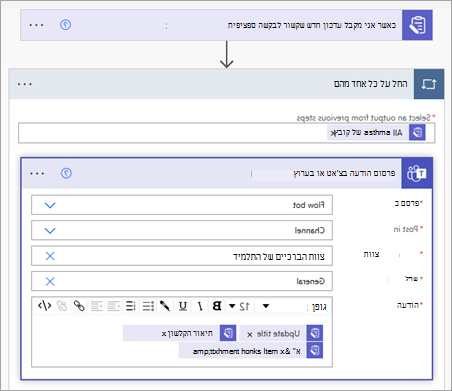Expand the Flow bot dropdown
Screen dimensions: 452x391
click(50, 205)
